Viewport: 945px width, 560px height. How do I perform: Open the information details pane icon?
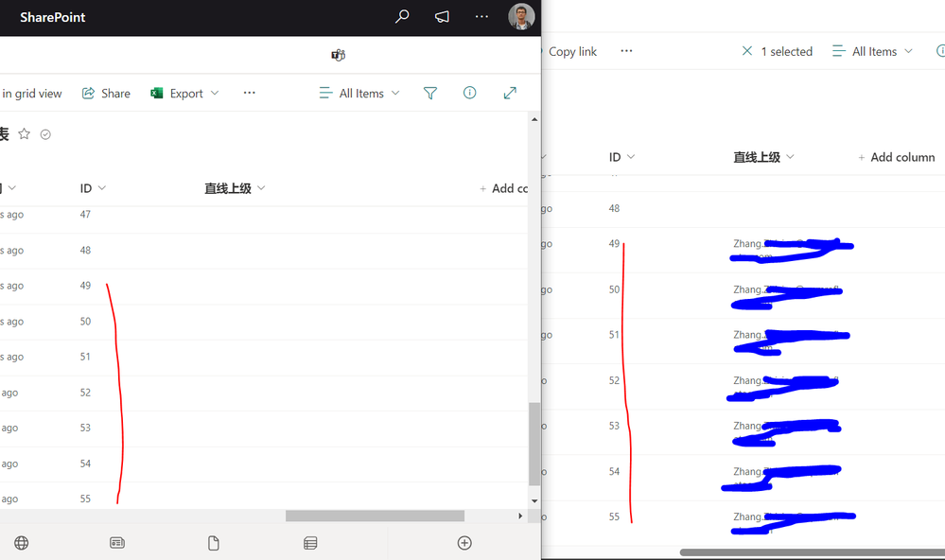[469, 93]
